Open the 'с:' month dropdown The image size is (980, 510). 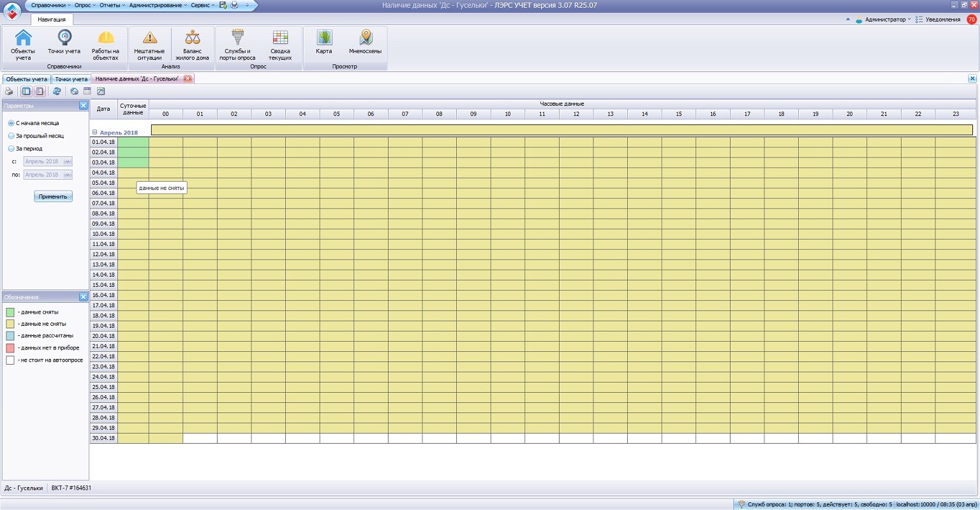click(x=68, y=161)
